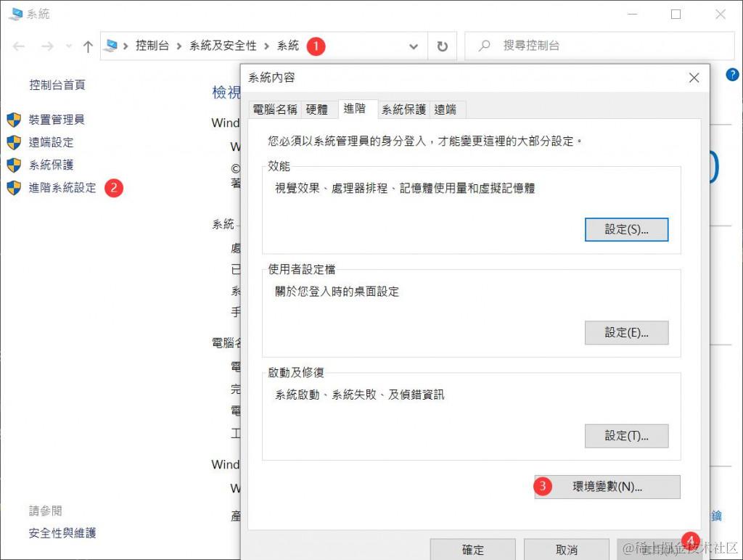
Task: Switch to the 硬體 tab
Action: coord(319,109)
